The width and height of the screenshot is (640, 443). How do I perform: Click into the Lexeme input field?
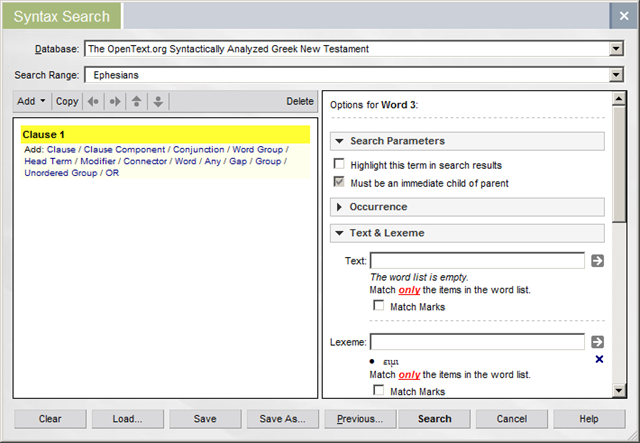click(477, 342)
